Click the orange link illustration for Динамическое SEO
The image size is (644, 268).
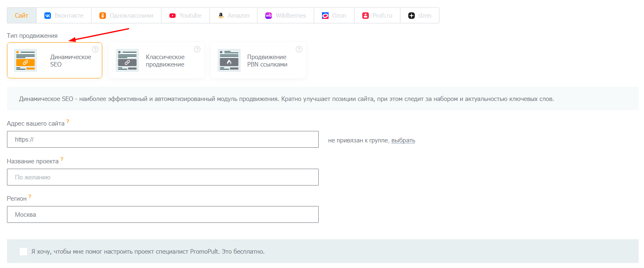(25, 60)
